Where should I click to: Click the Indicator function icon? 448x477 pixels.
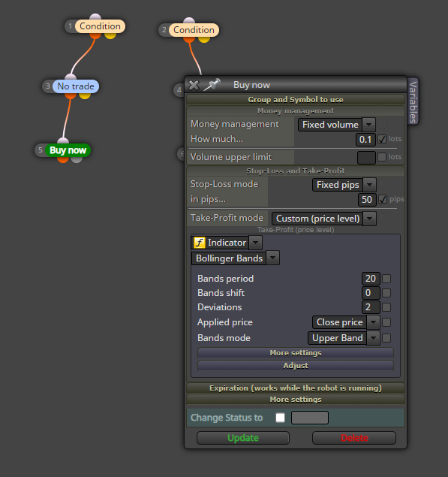coord(200,243)
